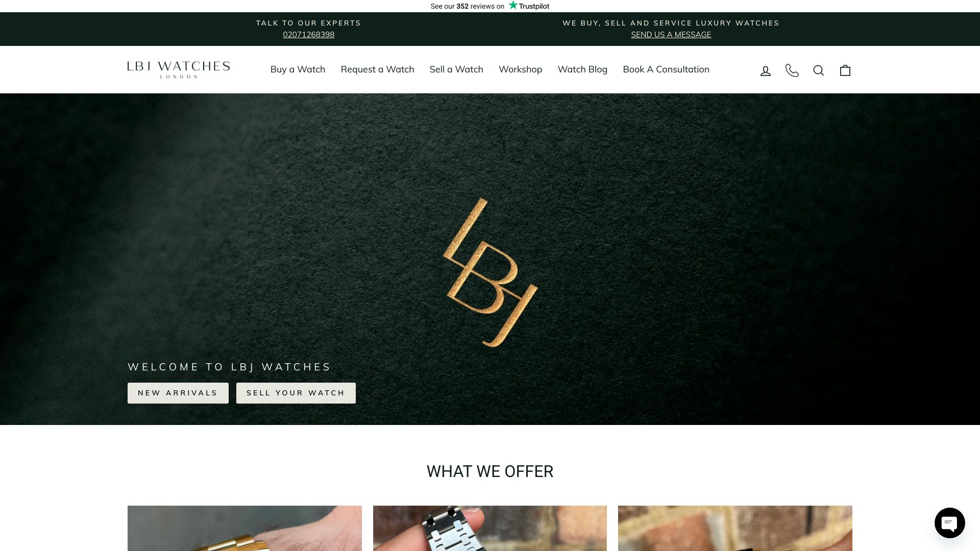The width and height of the screenshot is (980, 551).
Task: Open the Request a Watch menu item
Action: point(377,69)
